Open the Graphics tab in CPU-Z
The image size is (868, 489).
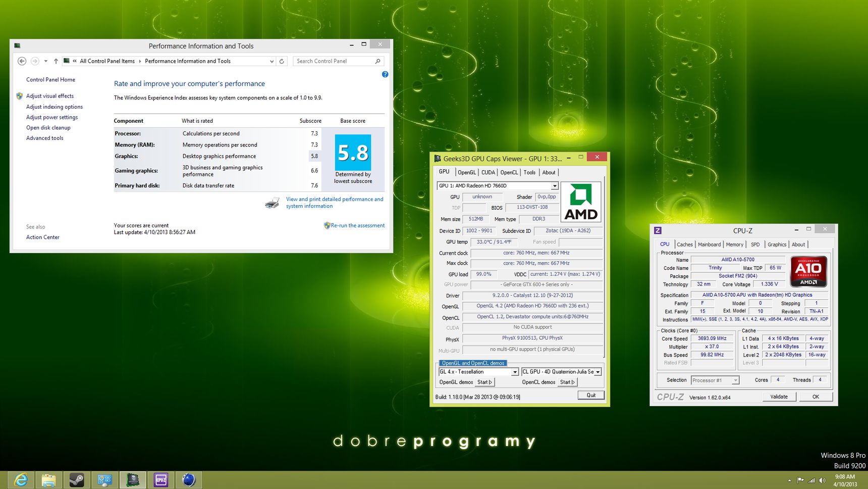pos(777,244)
